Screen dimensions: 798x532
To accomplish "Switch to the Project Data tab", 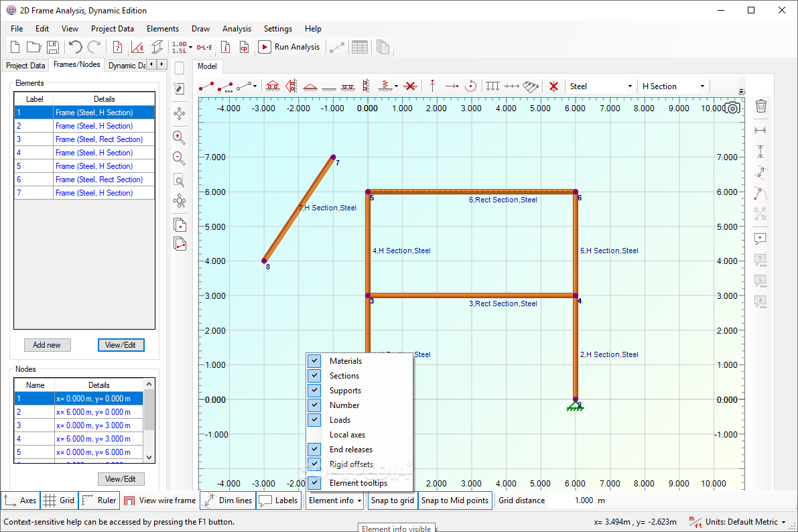I will tap(25, 66).
